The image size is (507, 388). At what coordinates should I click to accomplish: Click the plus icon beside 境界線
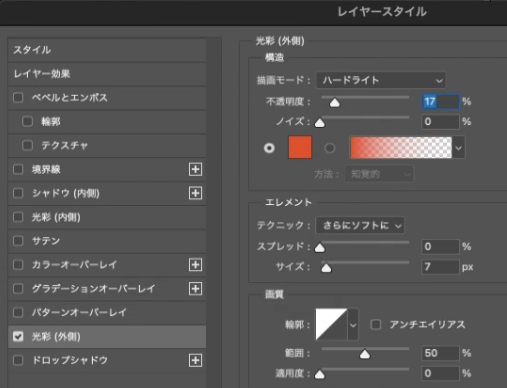(195, 169)
